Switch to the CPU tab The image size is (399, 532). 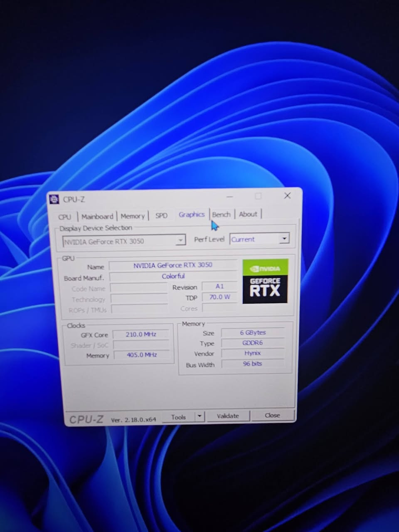[65, 217]
